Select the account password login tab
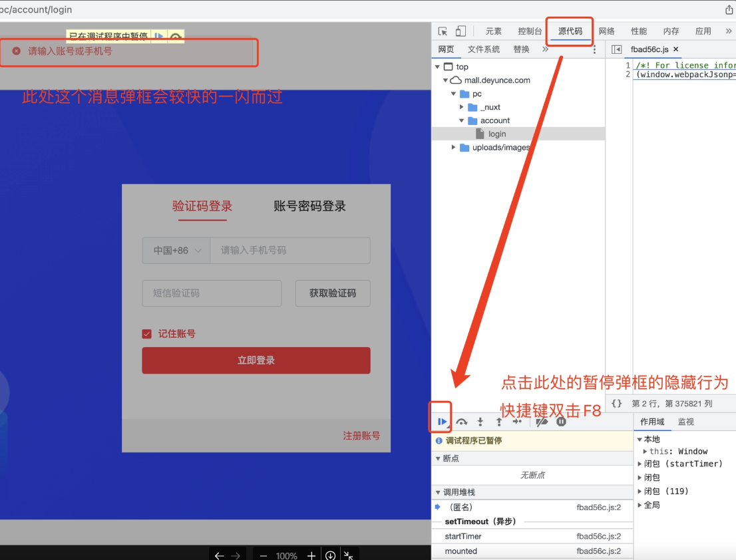Screen dimensions: 736x560 point(310,206)
